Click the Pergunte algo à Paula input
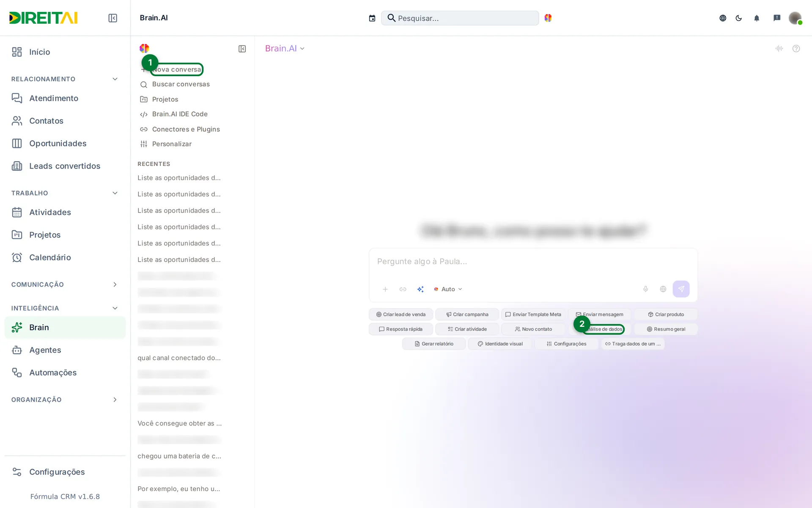812x508 pixels. [x=533, y=262]
